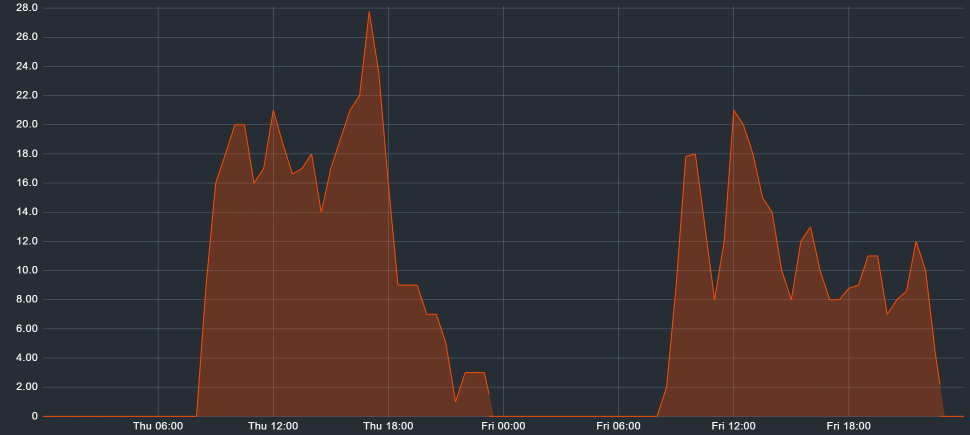Viewport: 970px width, 435px height.
Task: Click the last Friday peak at 12.0
Action: click(915, 242)
